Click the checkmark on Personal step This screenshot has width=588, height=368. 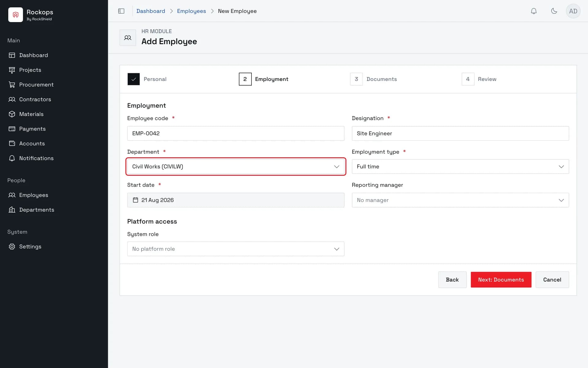(134, 79)
